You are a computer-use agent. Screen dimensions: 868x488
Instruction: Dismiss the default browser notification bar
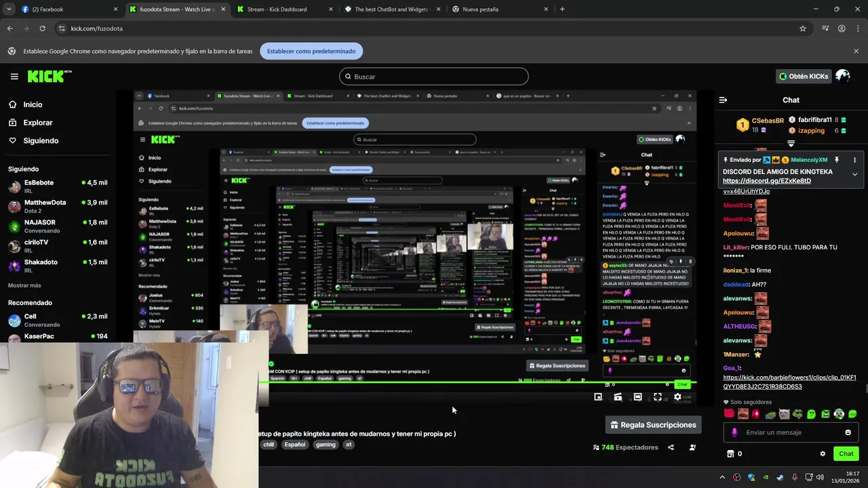856,51
